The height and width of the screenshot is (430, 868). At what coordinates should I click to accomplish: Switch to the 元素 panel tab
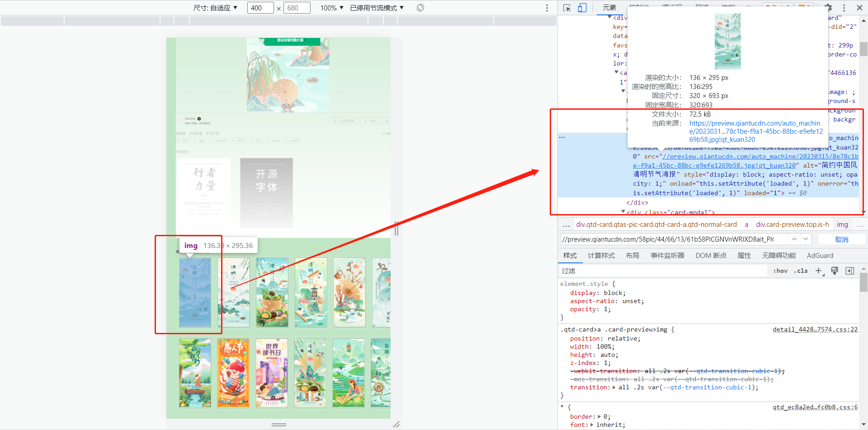point(609,8)
